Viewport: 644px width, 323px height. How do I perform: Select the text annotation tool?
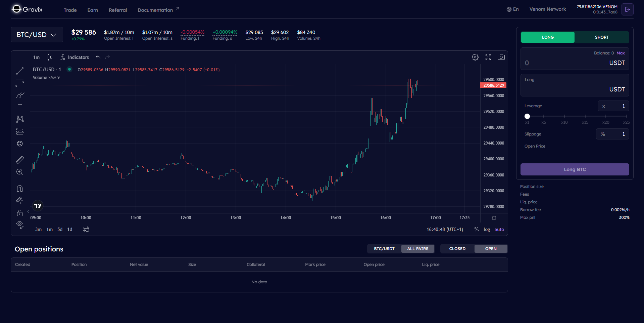coord(20,107)
